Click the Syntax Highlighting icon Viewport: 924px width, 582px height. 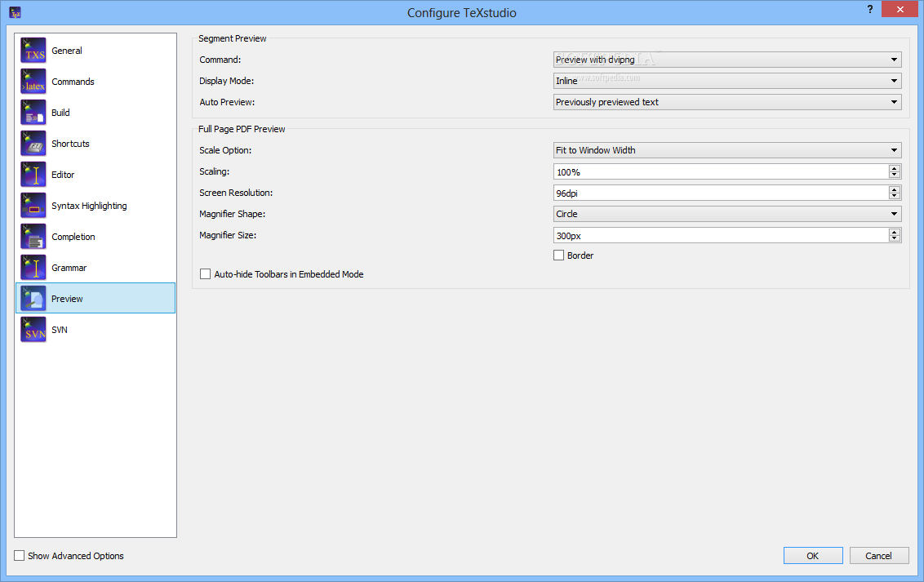tap(33, 206)
